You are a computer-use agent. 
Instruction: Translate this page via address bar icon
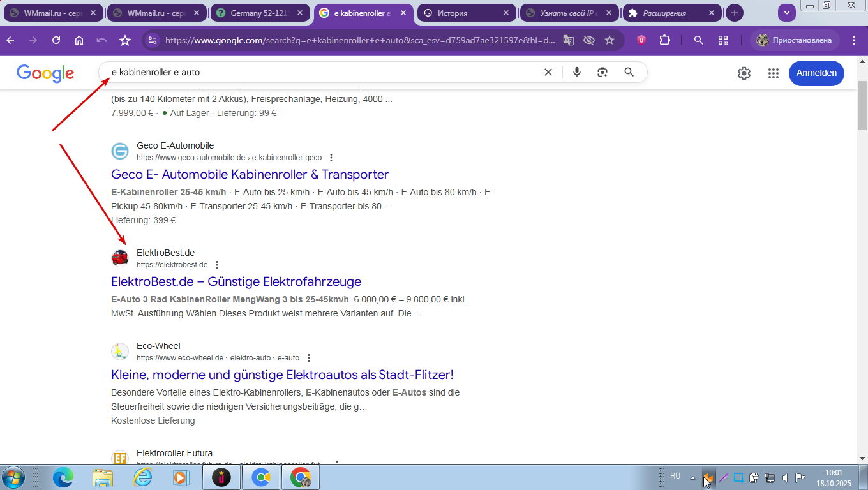(568, 40)
